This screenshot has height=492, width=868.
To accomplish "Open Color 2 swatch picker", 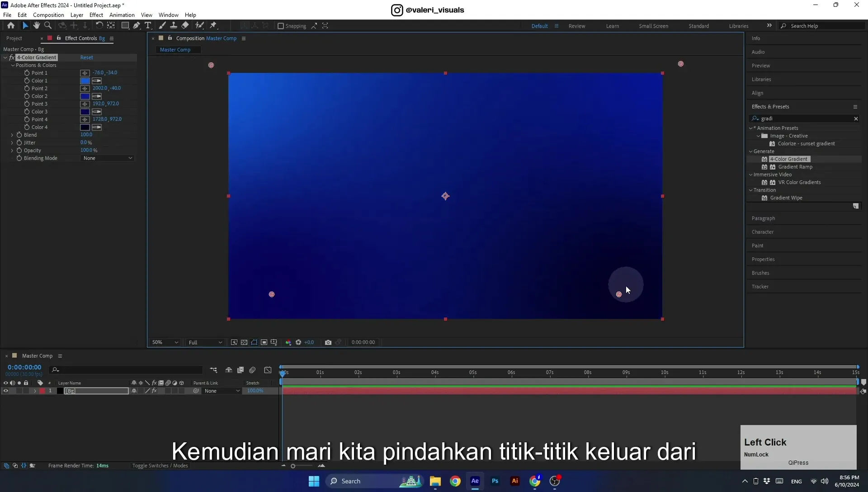I will (85, 96).
